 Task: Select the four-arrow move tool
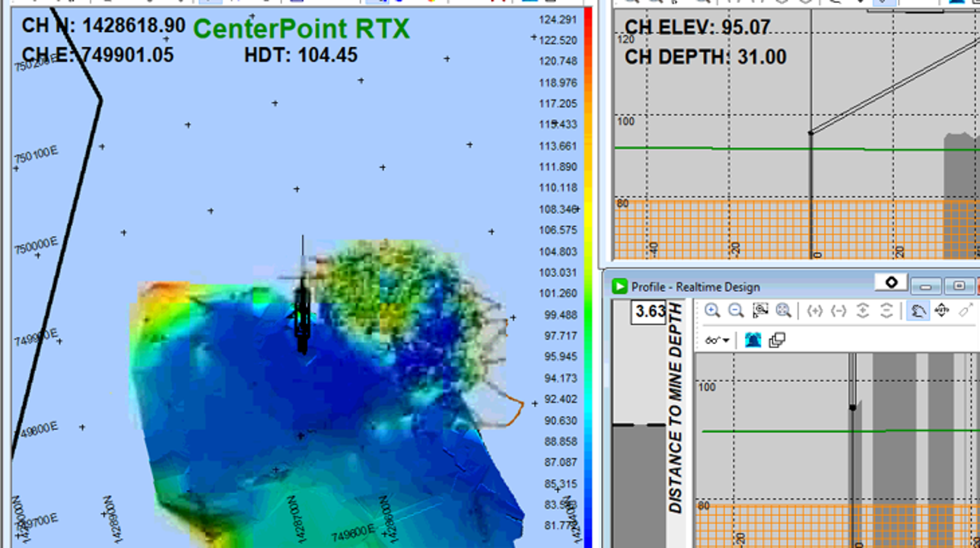942,311
